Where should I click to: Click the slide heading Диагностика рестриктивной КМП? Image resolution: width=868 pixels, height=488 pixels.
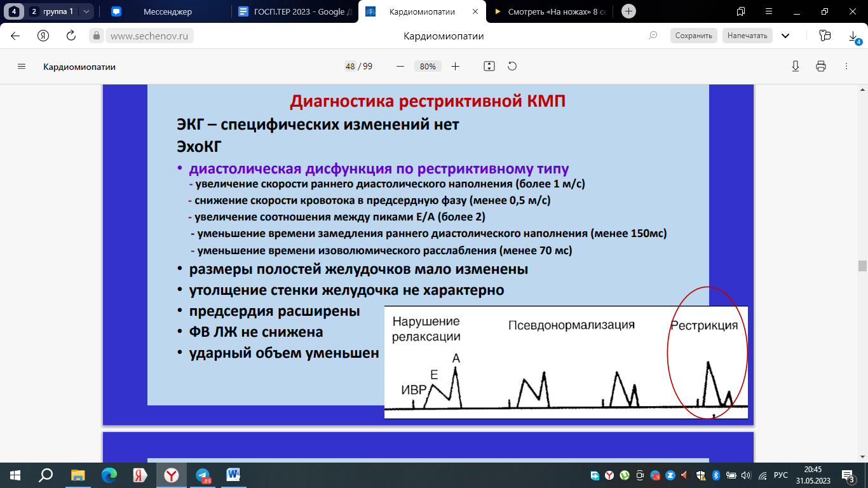click(x=428, y=102)
